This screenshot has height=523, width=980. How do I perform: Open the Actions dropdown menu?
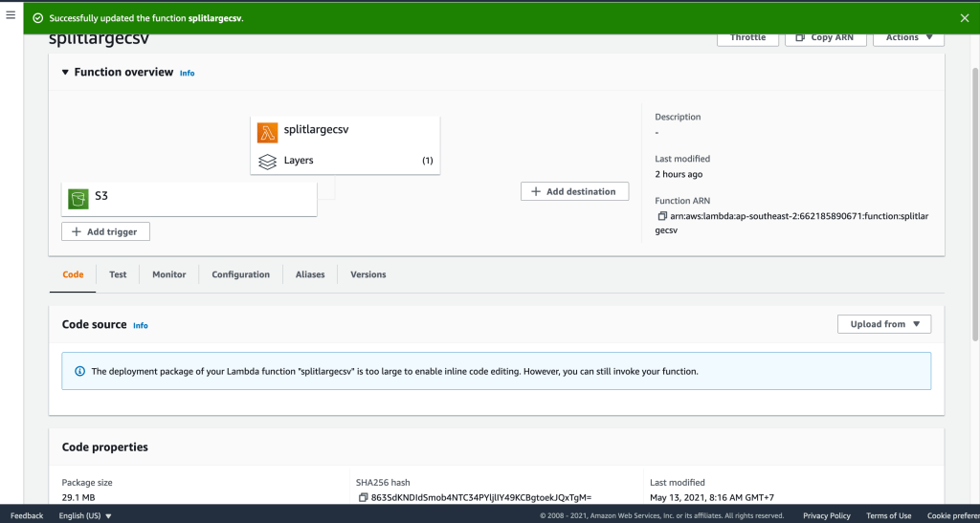902,37
